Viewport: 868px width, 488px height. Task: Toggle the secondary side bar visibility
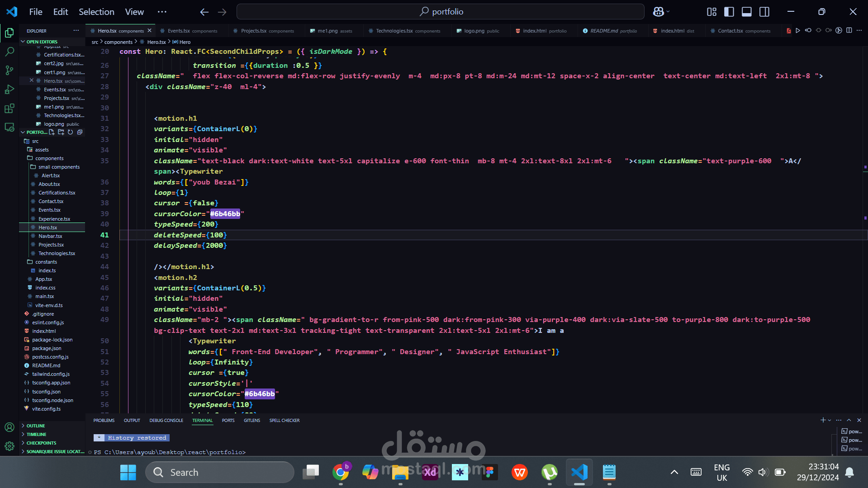click(x=764, y=12)
